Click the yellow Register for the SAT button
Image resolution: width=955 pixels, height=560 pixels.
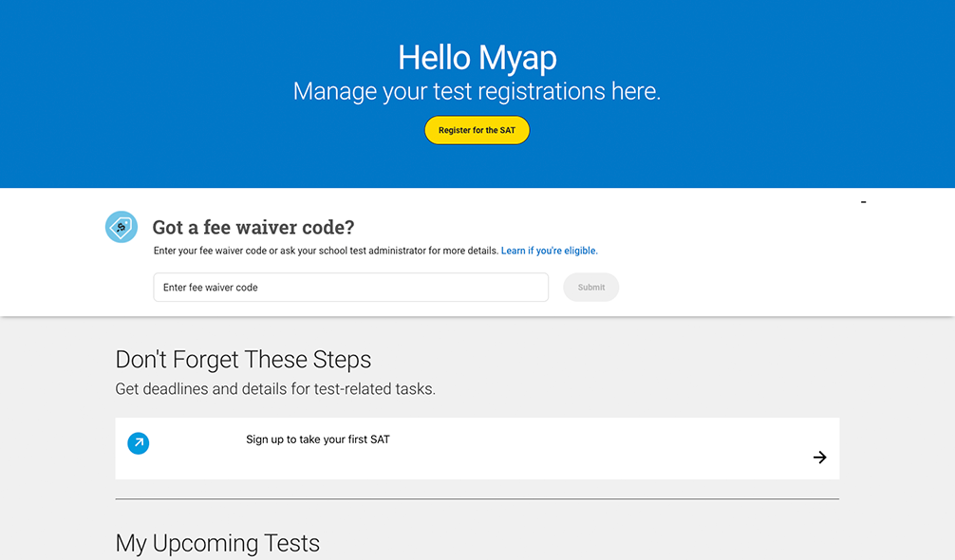[x=477, y=130]
